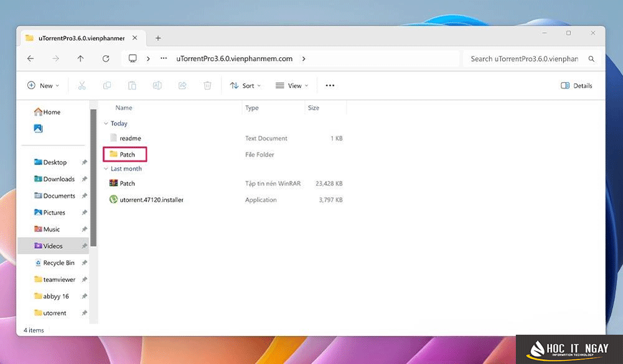Open Documents in the sidebar
The width and height of the screenshot is (623, 364).
[54, 196]
